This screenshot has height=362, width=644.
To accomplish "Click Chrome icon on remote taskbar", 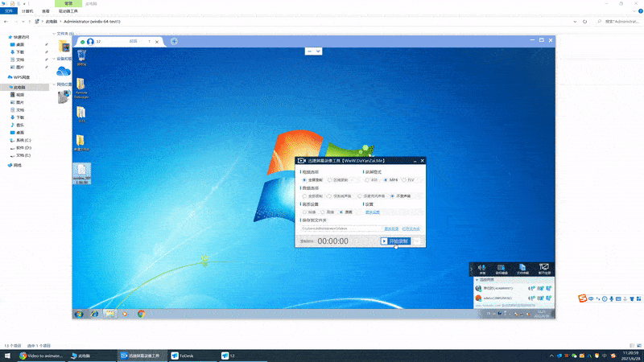I will 142,314.
